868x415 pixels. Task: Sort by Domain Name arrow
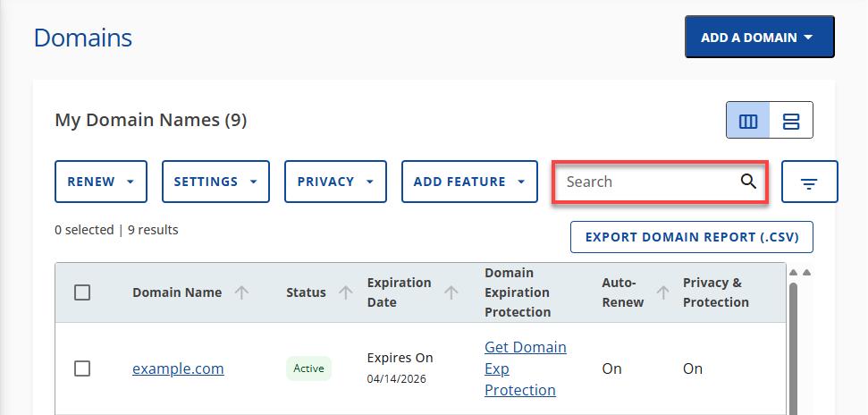point(241,292)
